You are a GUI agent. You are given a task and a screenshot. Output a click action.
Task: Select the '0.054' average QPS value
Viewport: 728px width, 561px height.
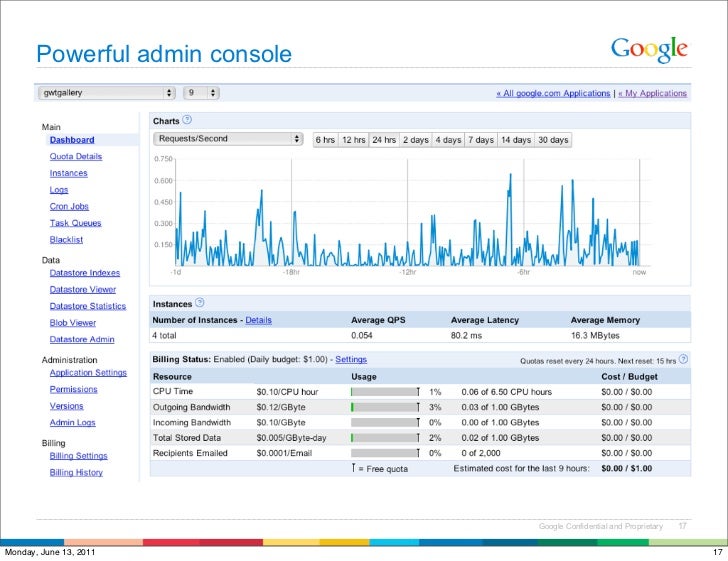362,335
